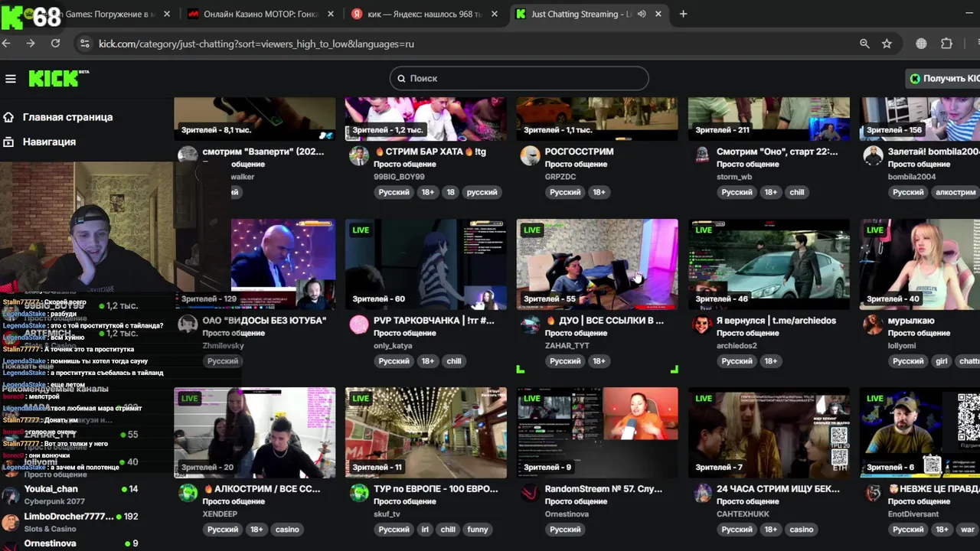Click the globe icon in browser toolbar
The width and height of the screenshot is (980, 551).
921,44
